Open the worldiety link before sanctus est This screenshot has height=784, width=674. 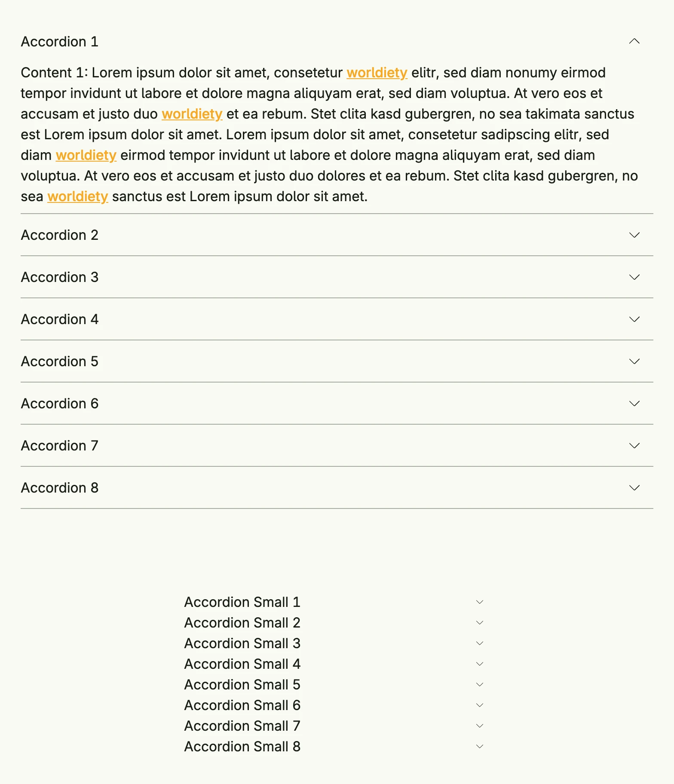click(77, 196)
